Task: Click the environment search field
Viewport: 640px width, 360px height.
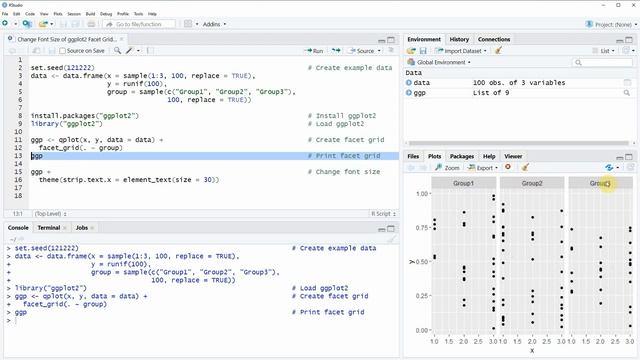Action: 602,62
